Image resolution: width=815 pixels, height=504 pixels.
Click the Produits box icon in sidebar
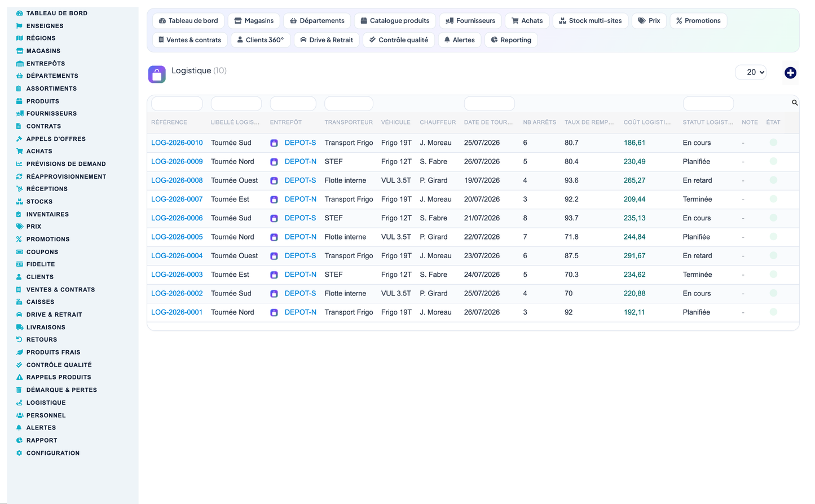point(20,101)
